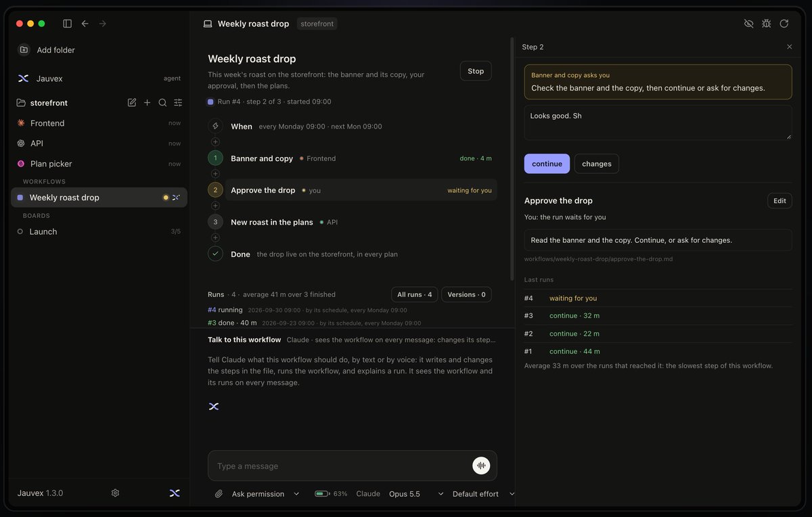Viewport: 812px width, 517px height.
Task: Click step 1 circle for Banner and copy
Action: (x=215, y=158)
